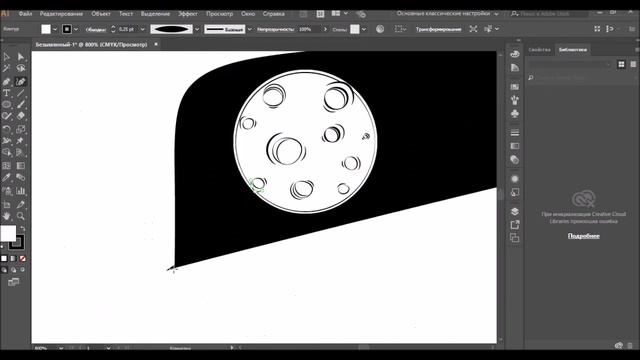Open the Layers panel icon
The image size is (640, 360).
click(515, 211)
